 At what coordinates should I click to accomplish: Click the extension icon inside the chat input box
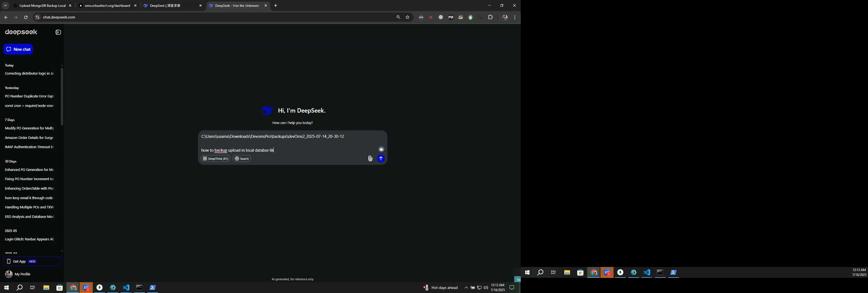(381, 149)
